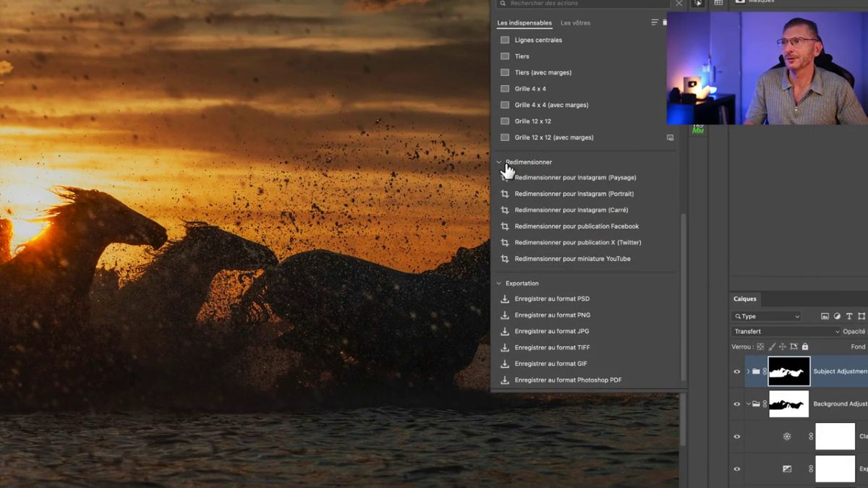Run Redimensionner pour publication X (Twitter)

click(x=578, y=243)
